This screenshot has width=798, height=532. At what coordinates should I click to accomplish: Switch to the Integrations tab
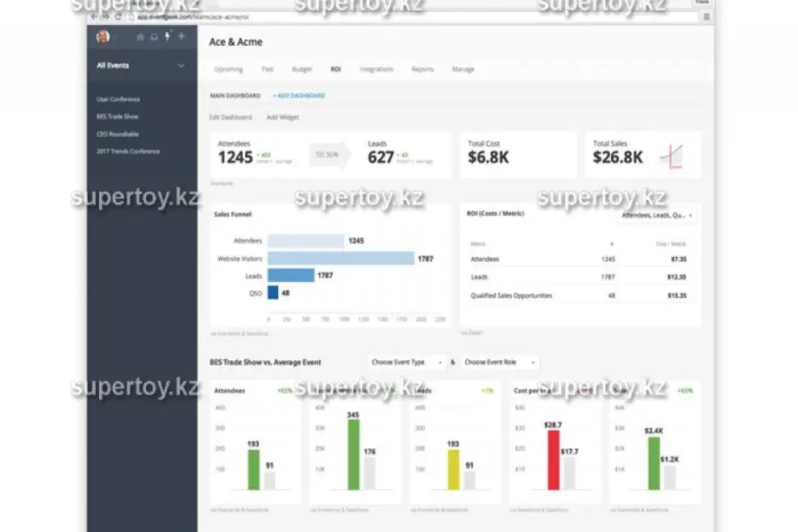[x=376, y=69]
